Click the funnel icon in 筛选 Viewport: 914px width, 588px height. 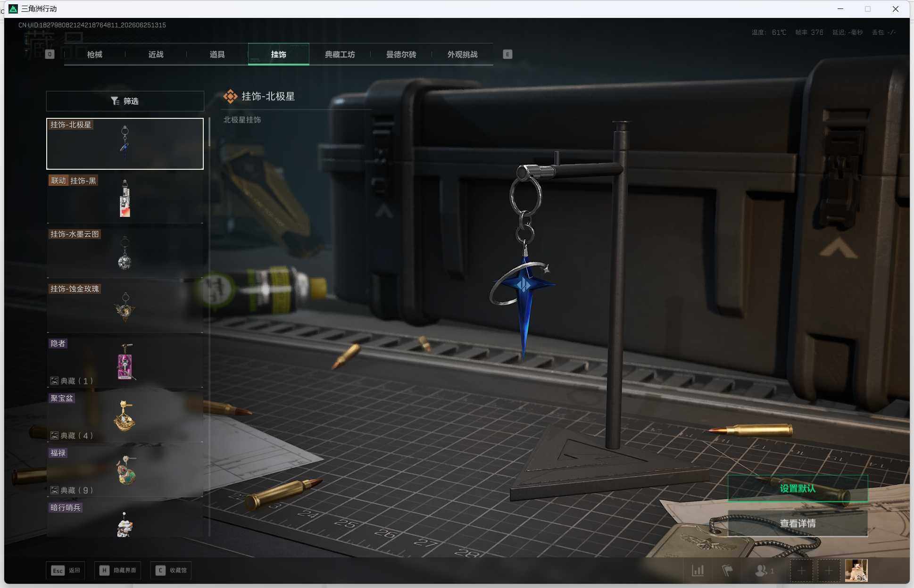(x=115, y=101)
